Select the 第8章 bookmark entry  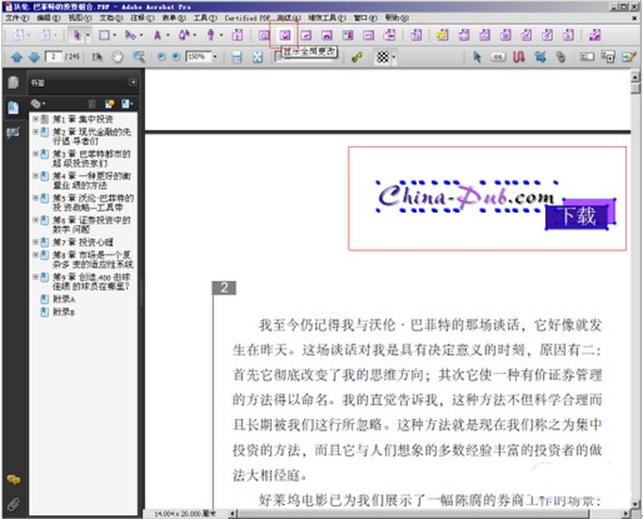[93, 260]
